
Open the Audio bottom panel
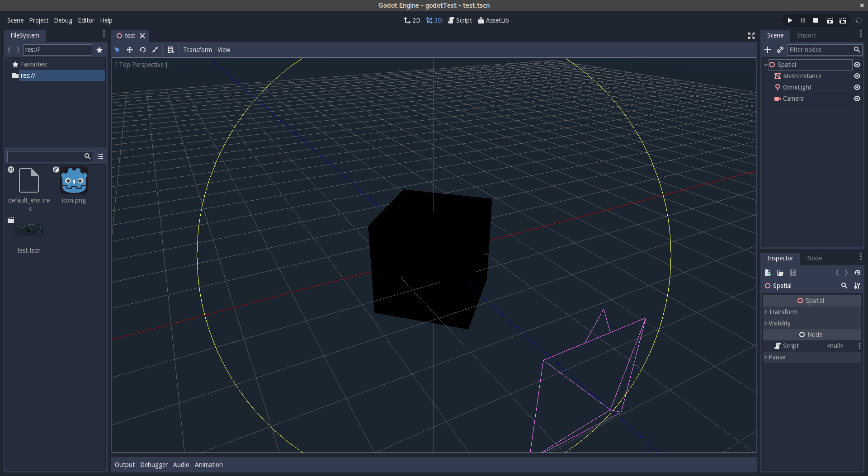click(x=181, y=465)
